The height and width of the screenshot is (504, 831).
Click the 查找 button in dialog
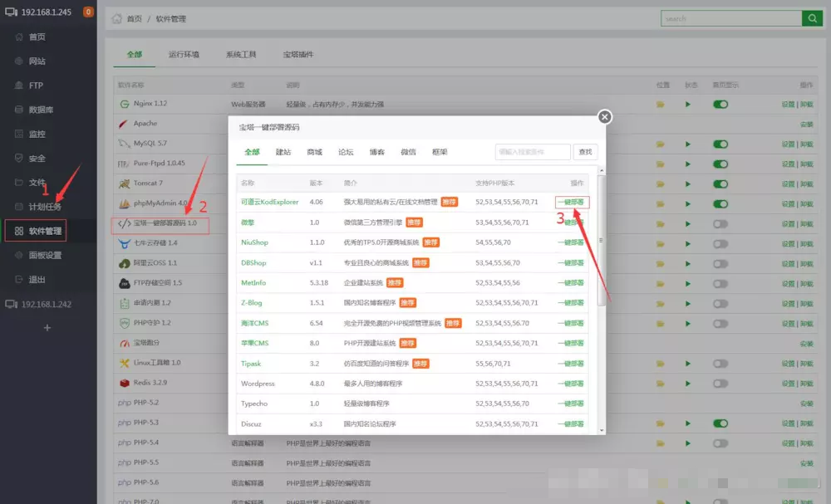pyautogui.click(x=586, y=152)
